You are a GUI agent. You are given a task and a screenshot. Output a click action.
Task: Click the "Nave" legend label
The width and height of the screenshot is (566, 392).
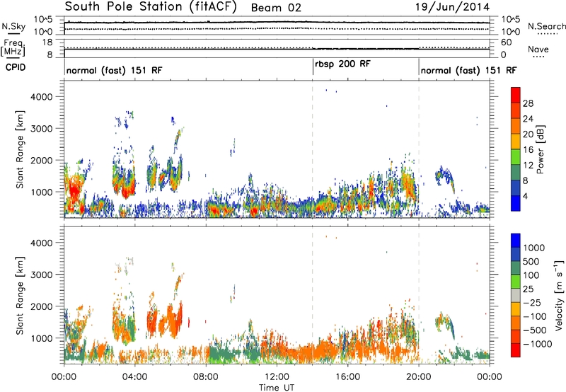(x=538, y=49)
